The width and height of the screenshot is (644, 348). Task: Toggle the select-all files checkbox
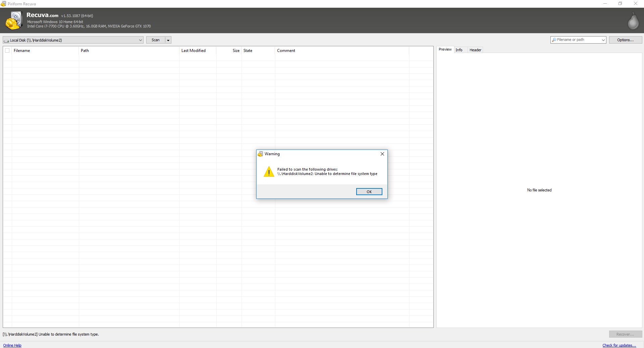click(7, 51)
